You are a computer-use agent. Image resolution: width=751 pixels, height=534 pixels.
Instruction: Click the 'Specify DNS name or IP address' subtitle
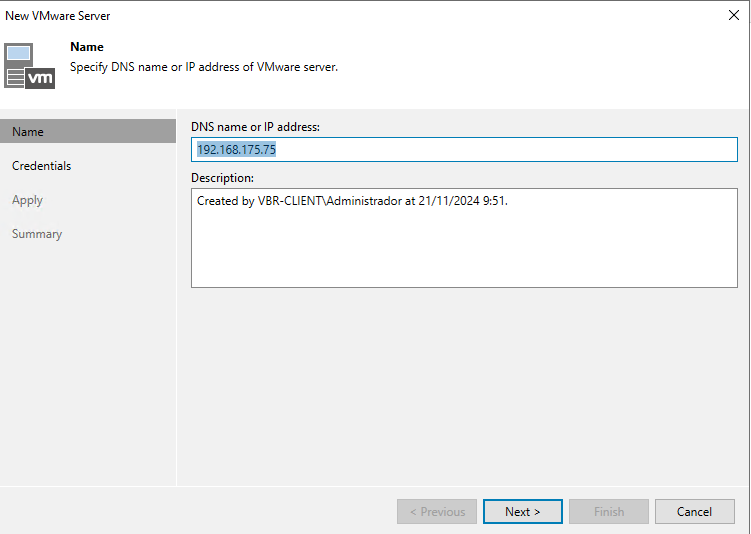[204, 67]
